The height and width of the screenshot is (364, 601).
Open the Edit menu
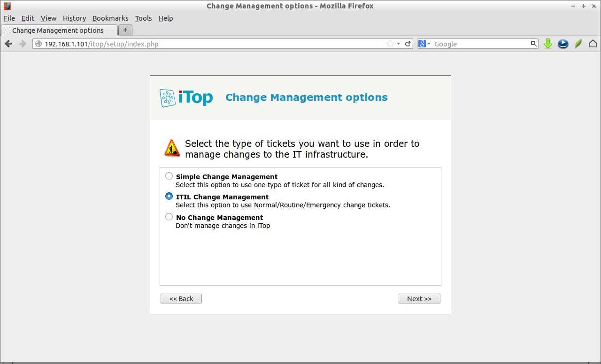[28, 18]
